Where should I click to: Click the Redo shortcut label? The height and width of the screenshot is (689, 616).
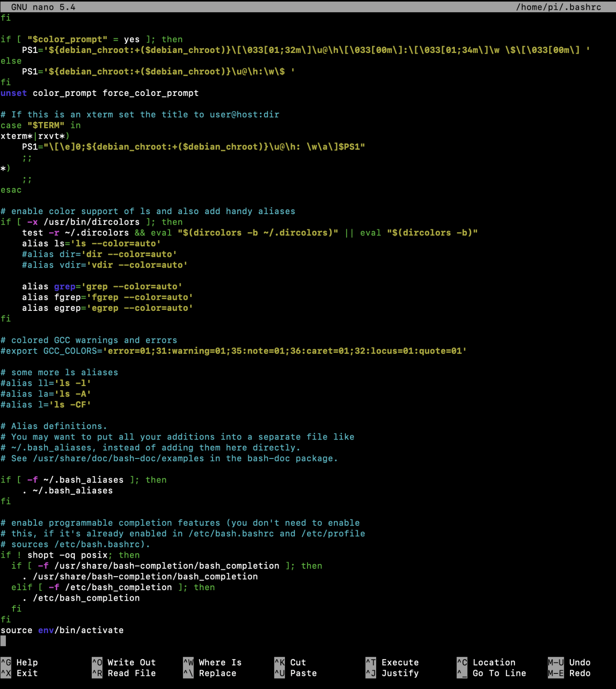569,673
